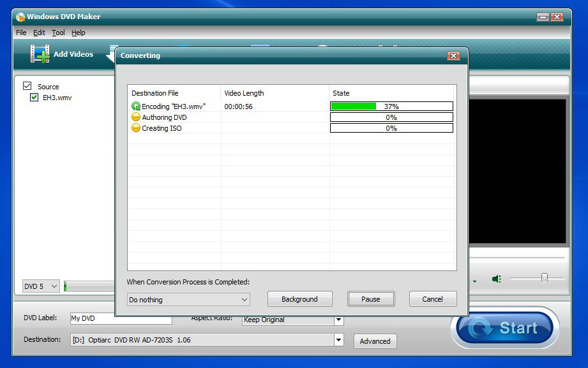The width and height of the screenshot is (588, 368).
Task: Open the Help menu
Action: click(x=79, y=33)
